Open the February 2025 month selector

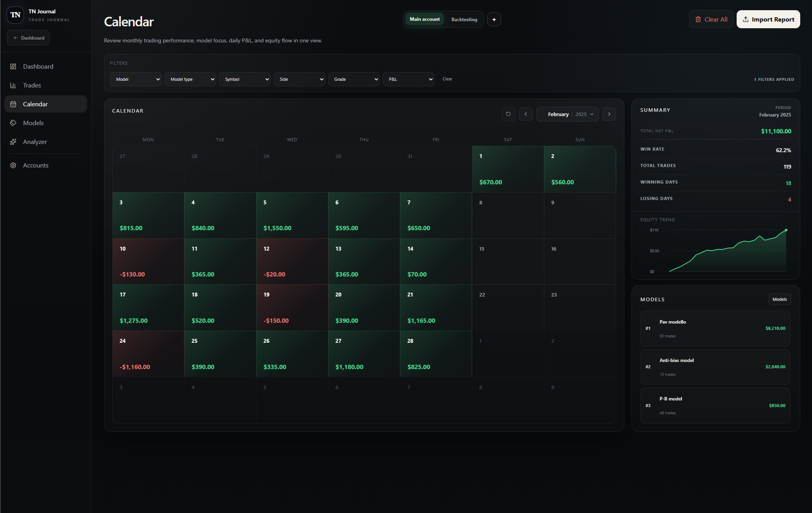pyautogui.click(x=567, y=114)
